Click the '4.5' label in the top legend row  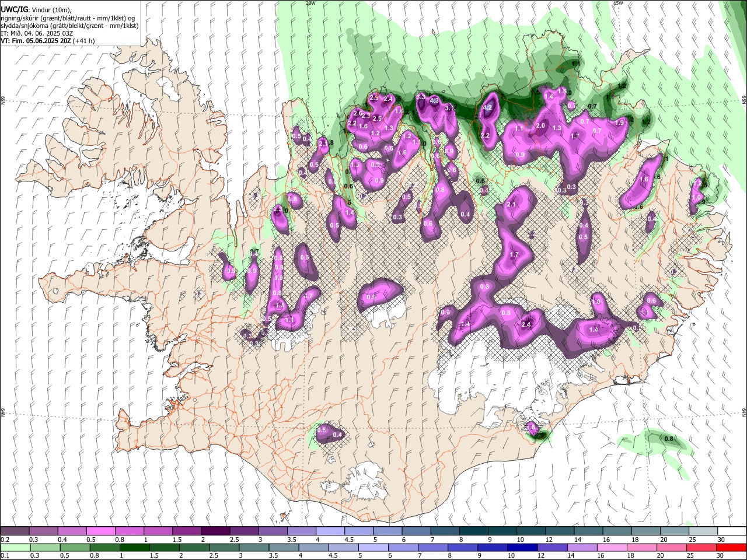click(x=349, y=540)
